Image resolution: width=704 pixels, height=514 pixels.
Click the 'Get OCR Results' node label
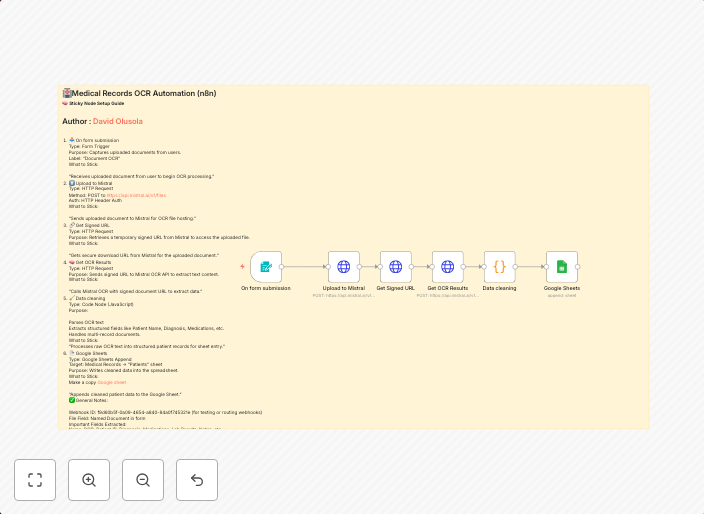point(448,288)
